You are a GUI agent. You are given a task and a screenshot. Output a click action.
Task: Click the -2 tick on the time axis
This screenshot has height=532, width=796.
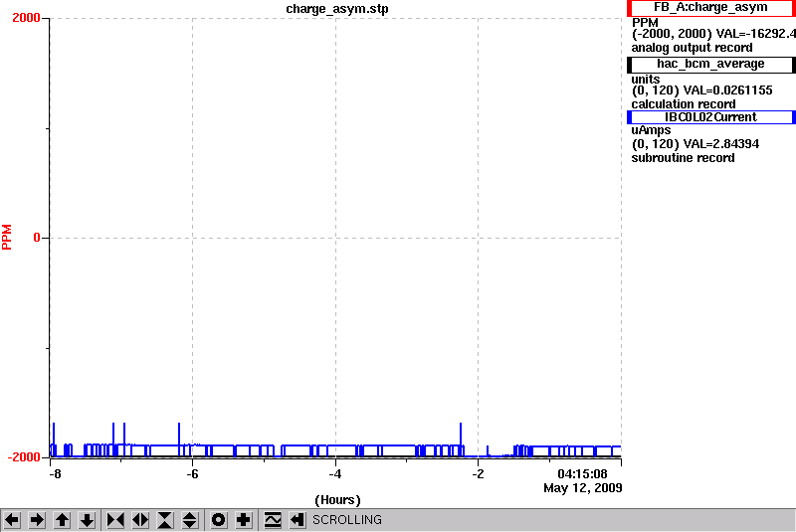coord(478,474)
